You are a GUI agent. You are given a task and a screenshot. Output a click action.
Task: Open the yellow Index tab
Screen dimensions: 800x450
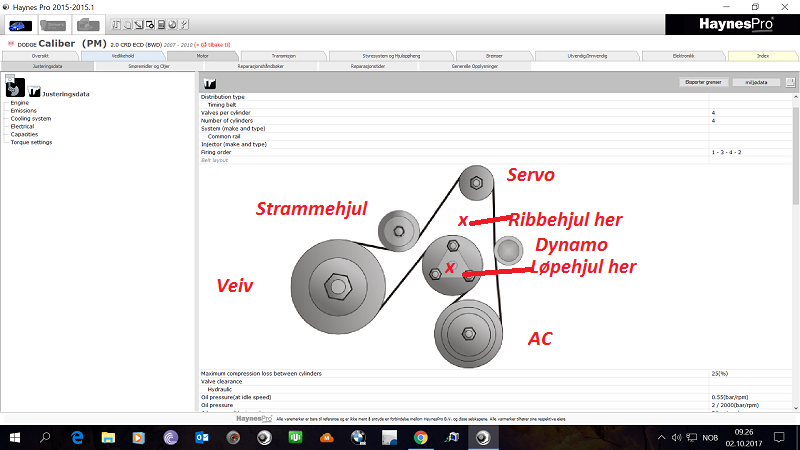(x=763, y=56)
